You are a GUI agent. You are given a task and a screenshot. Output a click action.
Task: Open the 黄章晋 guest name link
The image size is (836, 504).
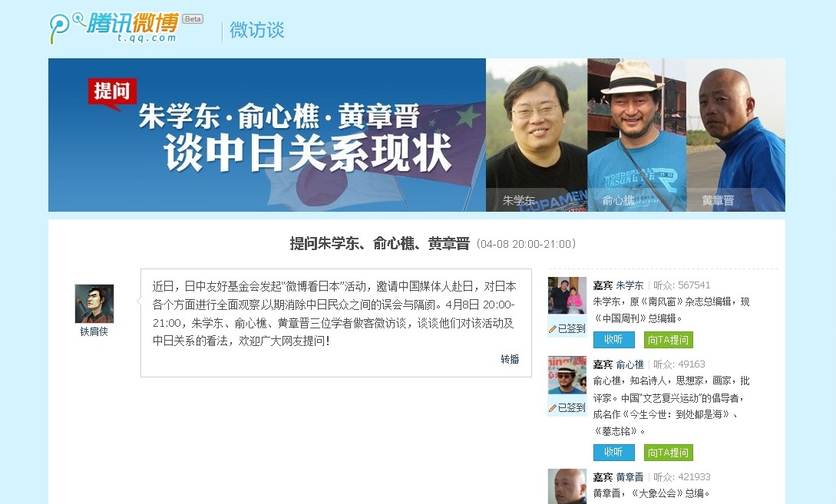(629, 477)
